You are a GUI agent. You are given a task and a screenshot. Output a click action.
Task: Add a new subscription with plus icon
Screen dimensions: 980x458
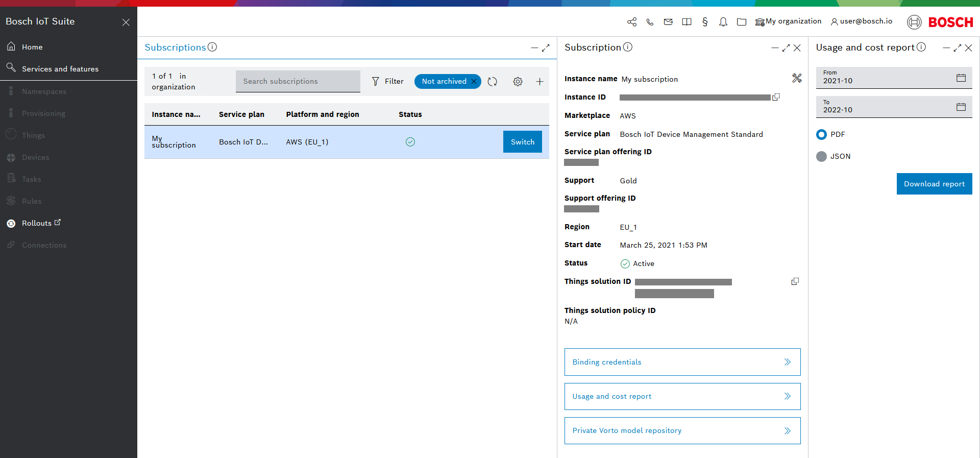(x=540, y=82)
